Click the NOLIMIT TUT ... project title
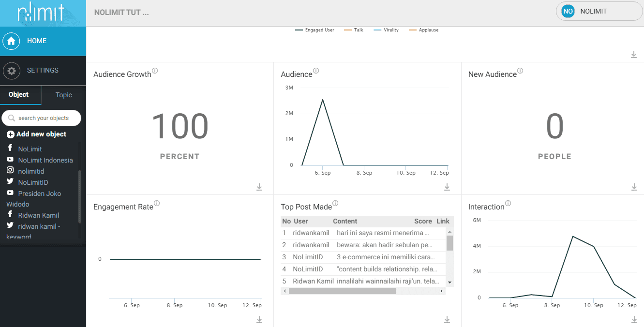The width and height of the screenshot is (644, 327). (121, 13)
